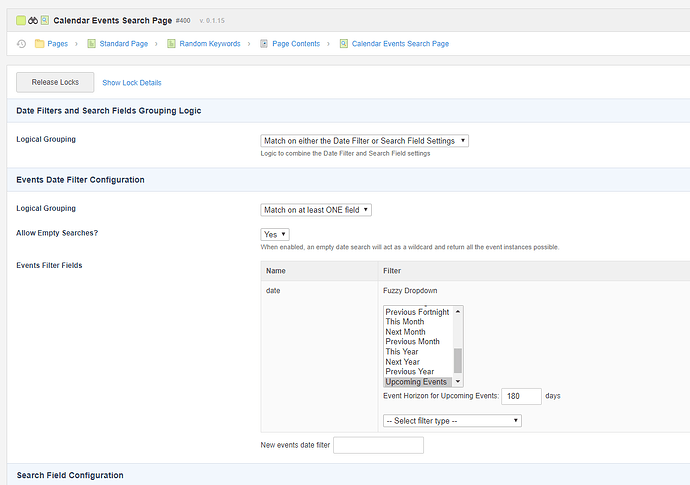
Task: Go to Random Keywords breadcrumb link
Action: [210, 44]
